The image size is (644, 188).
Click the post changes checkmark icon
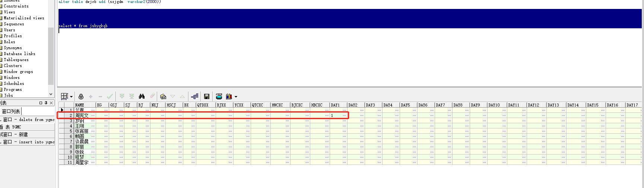(110, 96)
